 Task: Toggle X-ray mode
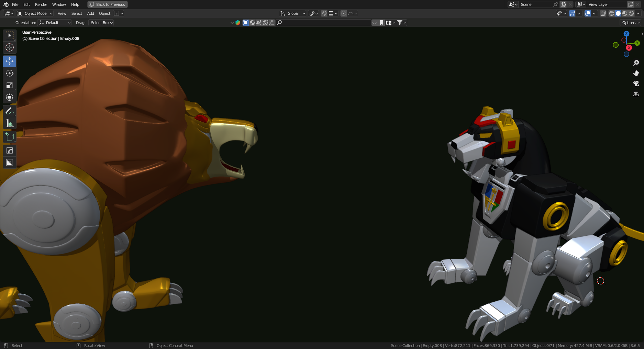tap(603, 13)
